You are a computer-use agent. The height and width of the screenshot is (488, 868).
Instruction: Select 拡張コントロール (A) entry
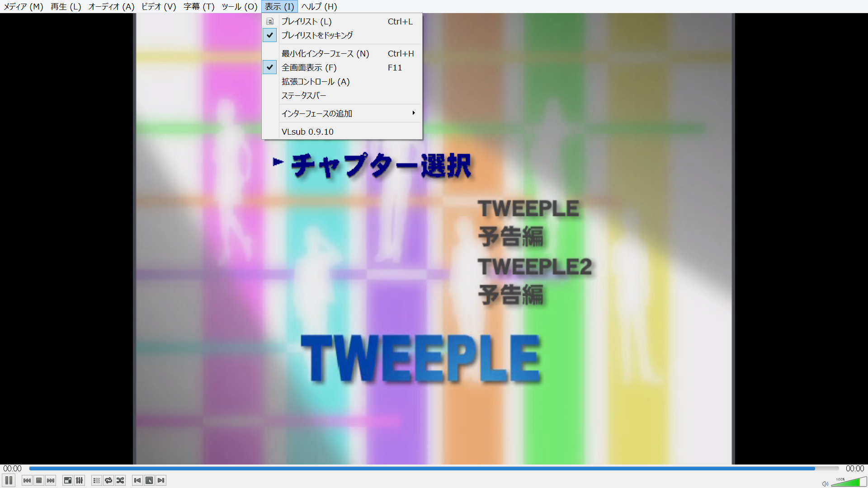tap(342, 82)
